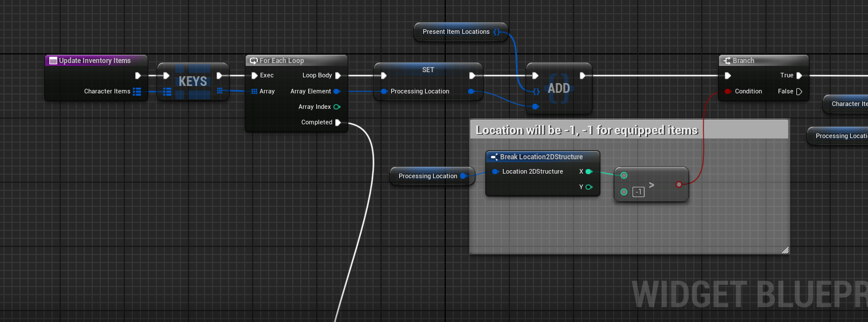This screenshot has height=322, width=868.
Task: Click the Array Index output pin
Action: (337, 107)
